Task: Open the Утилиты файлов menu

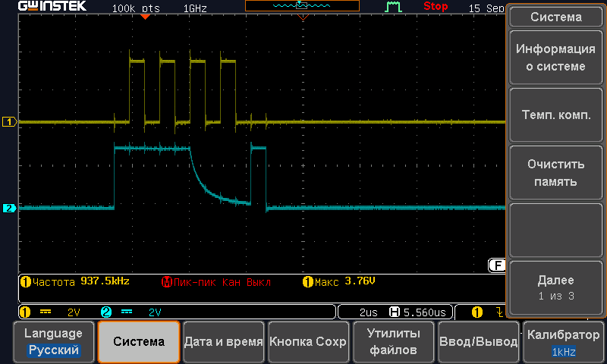Action: coord(393,341)
